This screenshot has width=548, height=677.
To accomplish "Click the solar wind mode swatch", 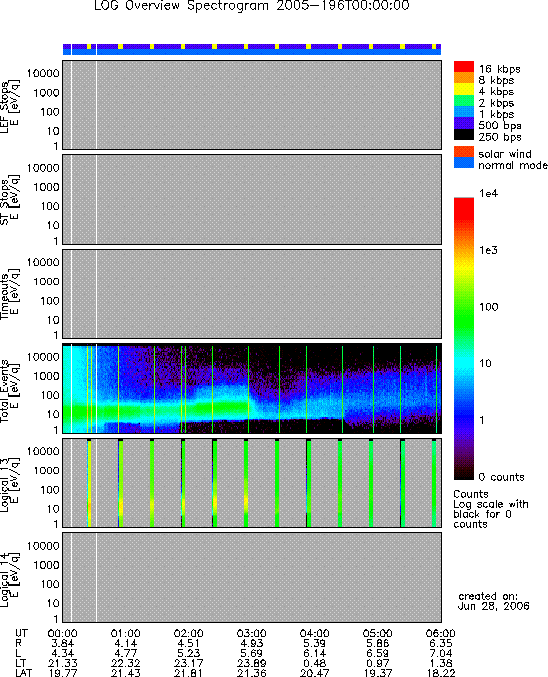I will pyautogui.click(x=463, y=152).
